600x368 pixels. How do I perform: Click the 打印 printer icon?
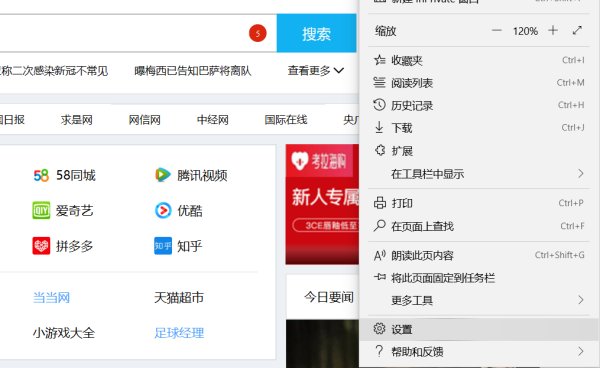380,203
